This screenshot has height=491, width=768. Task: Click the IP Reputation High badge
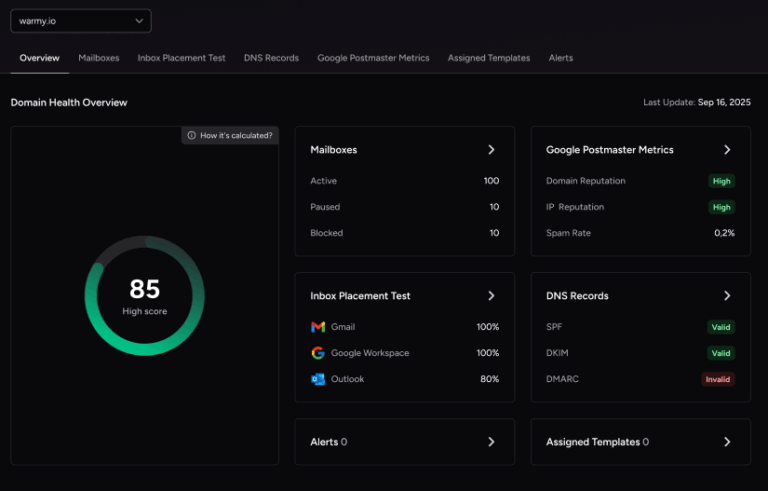pyautogui.click(x=721, y=207)
